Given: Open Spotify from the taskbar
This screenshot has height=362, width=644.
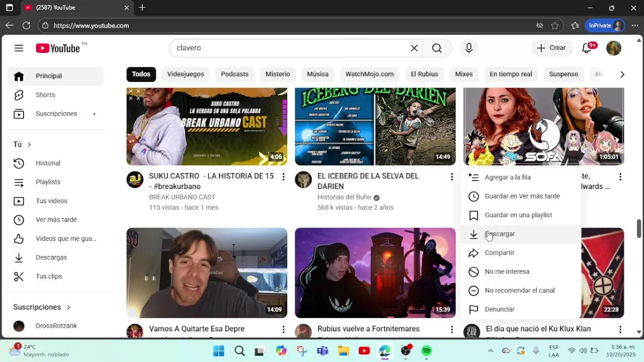Looking at the screenshot, I should click(x=427, y=351).
